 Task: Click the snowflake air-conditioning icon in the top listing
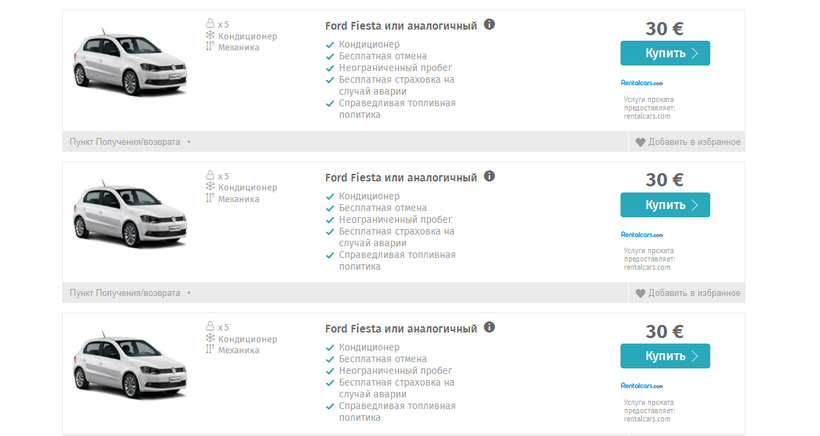tap(210, 36)
